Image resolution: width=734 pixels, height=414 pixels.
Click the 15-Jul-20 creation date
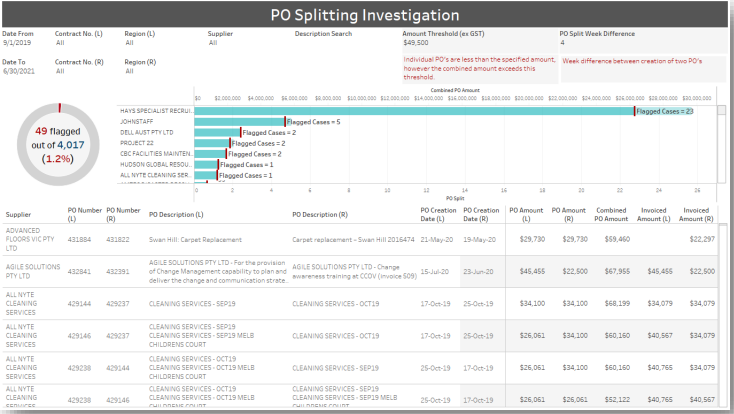coord(434,271)
